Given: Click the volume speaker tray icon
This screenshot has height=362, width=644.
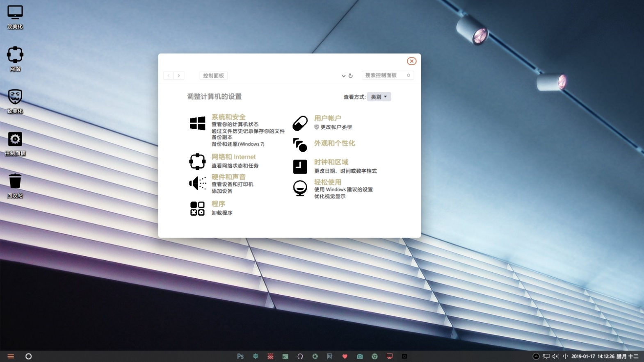Looking at the screenshot, I should click(555, 356).
